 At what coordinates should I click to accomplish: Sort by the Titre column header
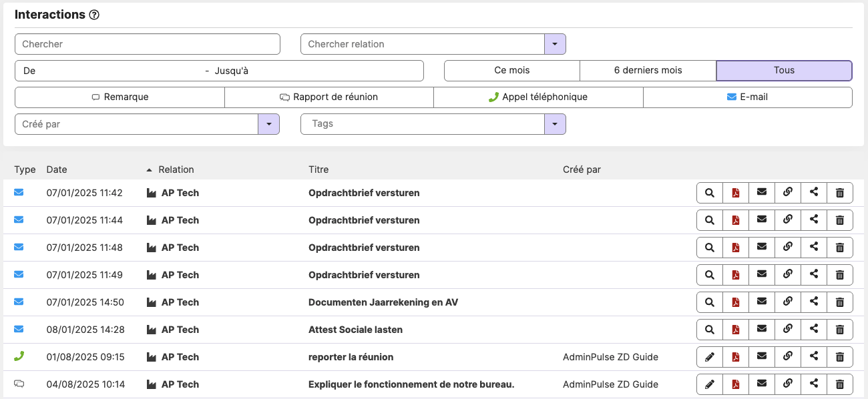click(x=318, y=169)
